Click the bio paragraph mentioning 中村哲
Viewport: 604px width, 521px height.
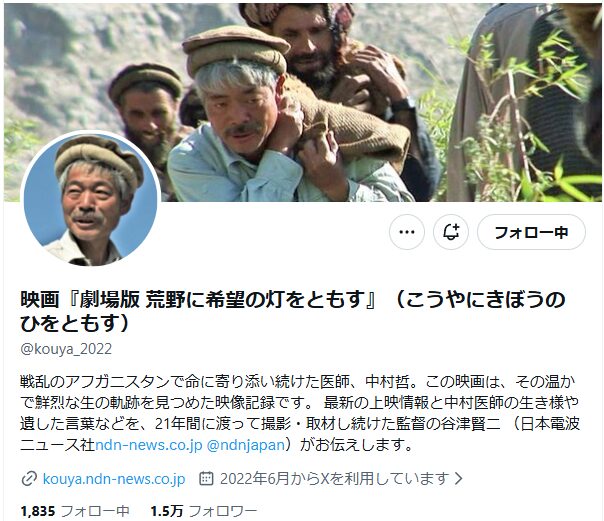coord(300,413)
